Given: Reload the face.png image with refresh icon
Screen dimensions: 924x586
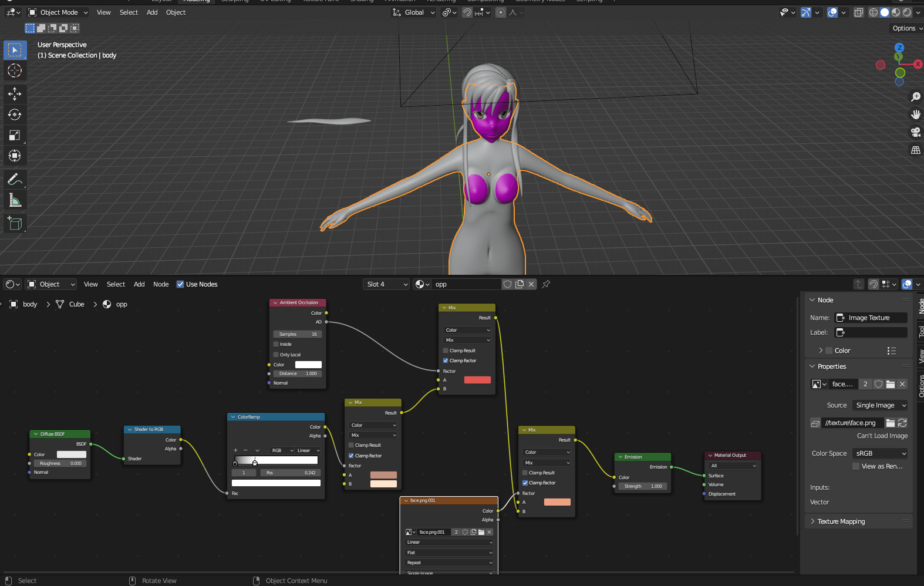Looking at the screenshot, I should click(902, 423).
